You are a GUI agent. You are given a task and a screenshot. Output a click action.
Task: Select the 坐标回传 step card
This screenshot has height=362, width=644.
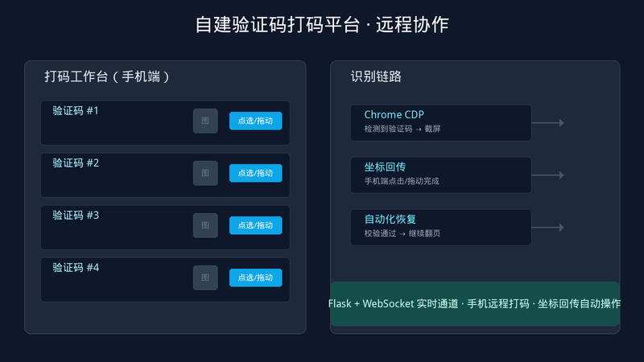(440, 175)
